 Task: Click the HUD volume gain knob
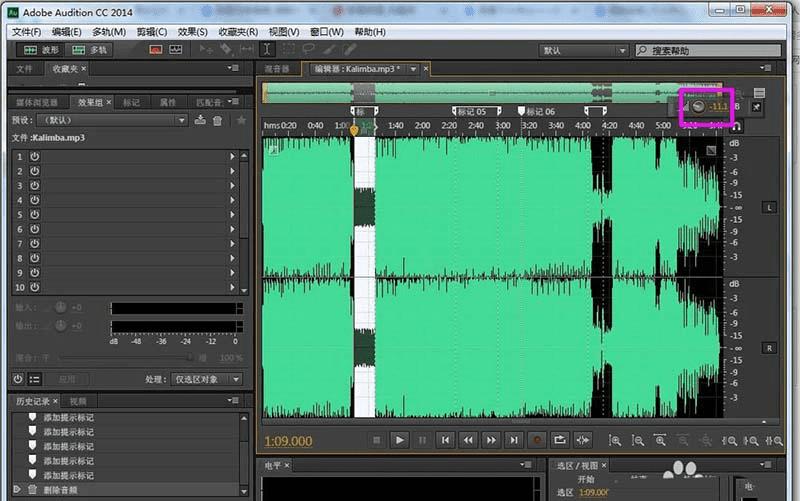click(698, 106)
